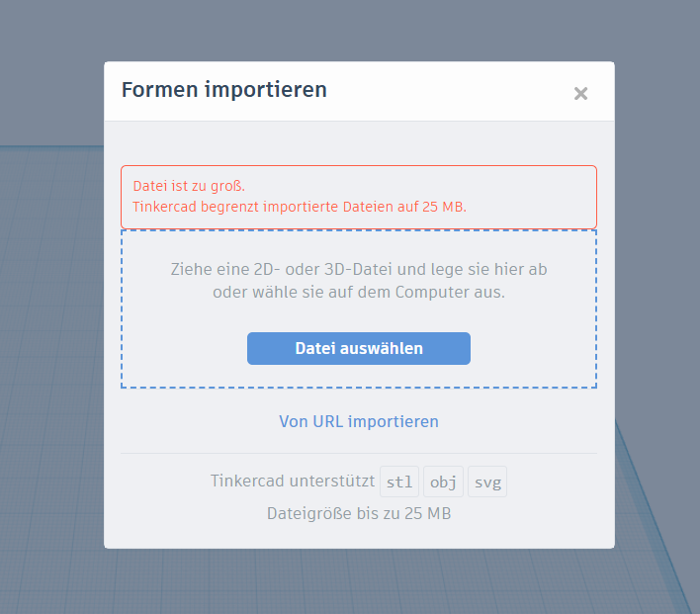Click 'oder wähle sie auf dem Computer aus' text

tap(359, 292)
